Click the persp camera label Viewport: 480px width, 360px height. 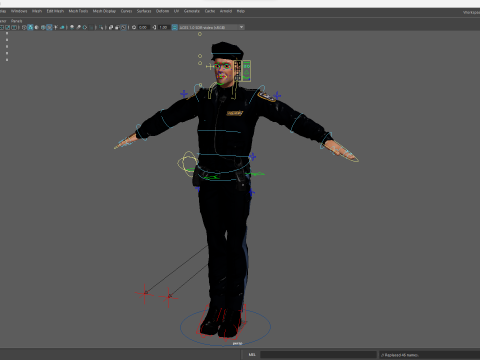coord(237,343)
